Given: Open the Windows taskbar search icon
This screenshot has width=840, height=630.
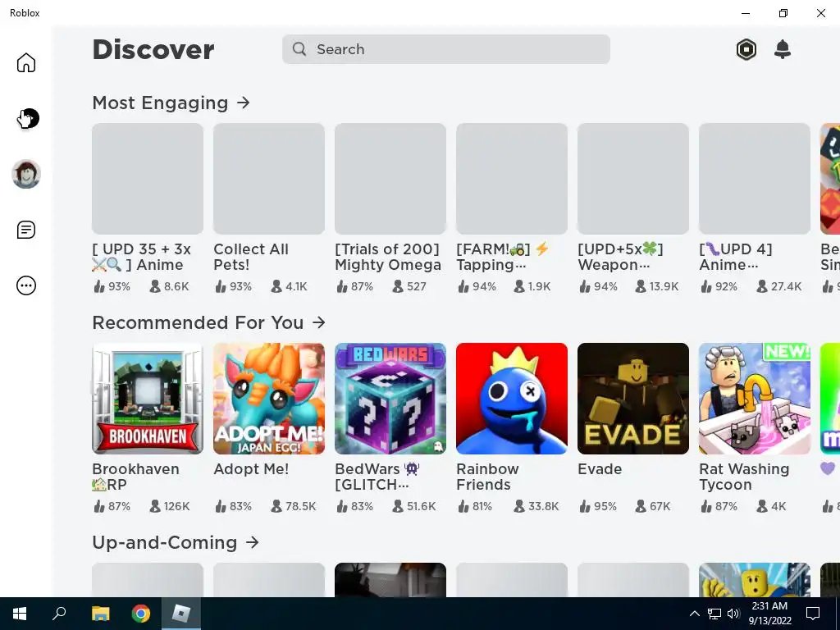Looking at the screenshot, I should (x=59, y=614).
